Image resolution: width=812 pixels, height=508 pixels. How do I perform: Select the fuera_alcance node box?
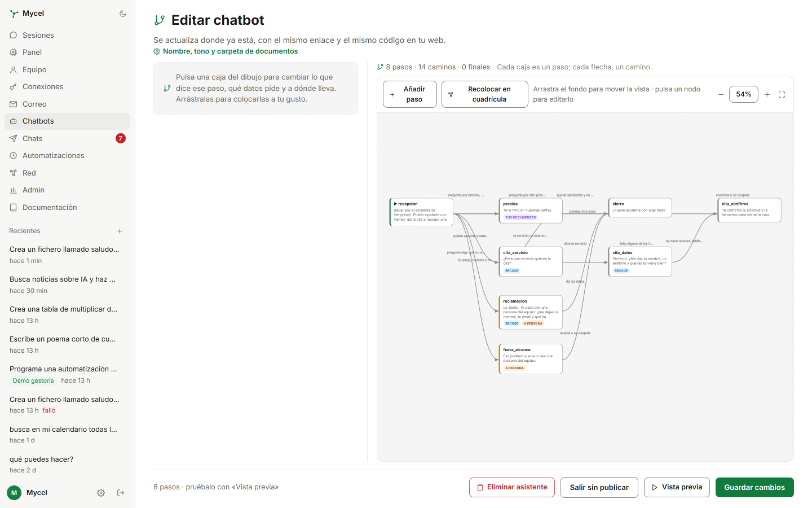tap(531, 359)
